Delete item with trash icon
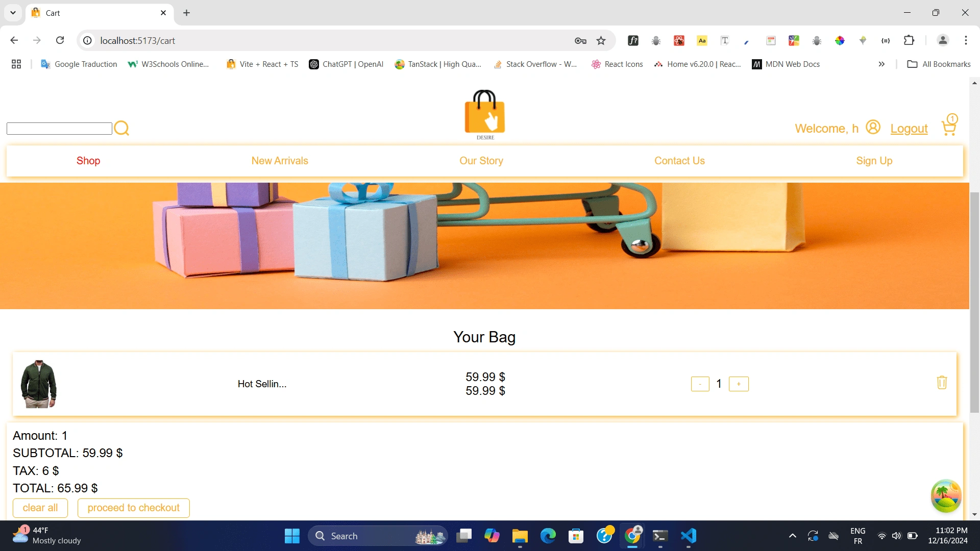This screenshot has height=551, width=980. [942, 383]
